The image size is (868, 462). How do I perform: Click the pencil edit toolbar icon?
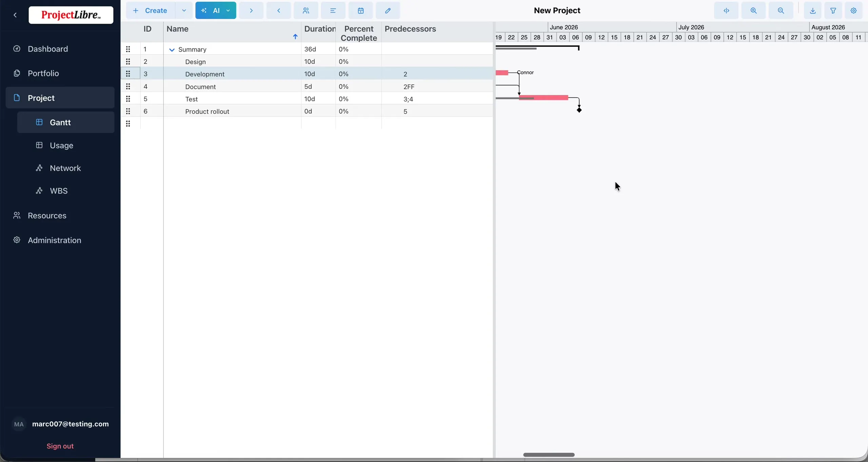click(388, 11)
